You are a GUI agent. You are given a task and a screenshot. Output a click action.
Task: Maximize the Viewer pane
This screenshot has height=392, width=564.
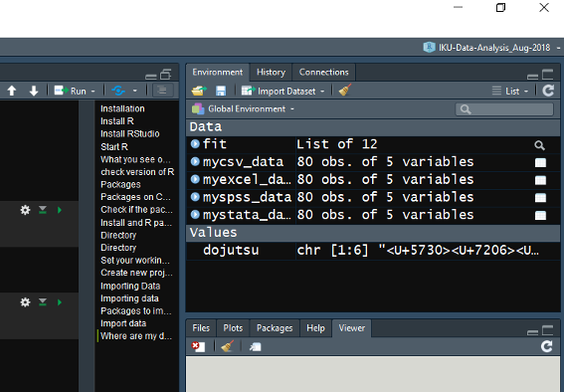[547, 330]
